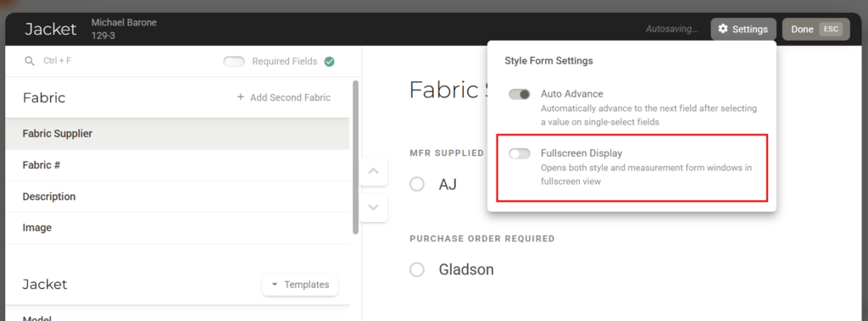Select the Gladson radio option
The image size is (868, 321).
tap(417, 270)
